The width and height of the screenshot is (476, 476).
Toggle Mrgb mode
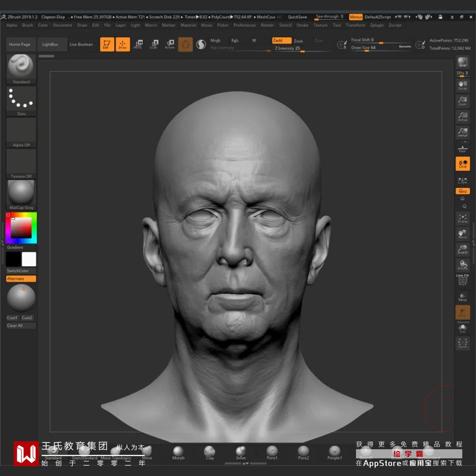(215, 41)
